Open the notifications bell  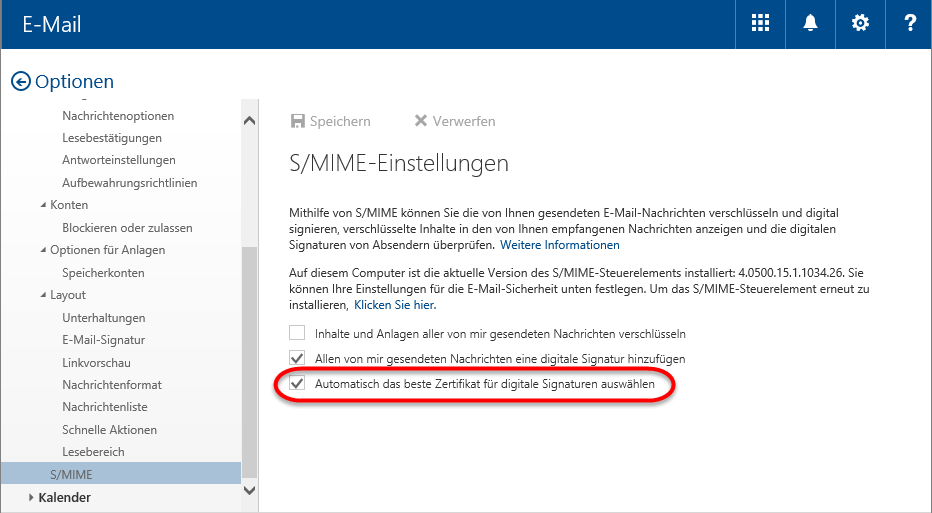(810, 24)
